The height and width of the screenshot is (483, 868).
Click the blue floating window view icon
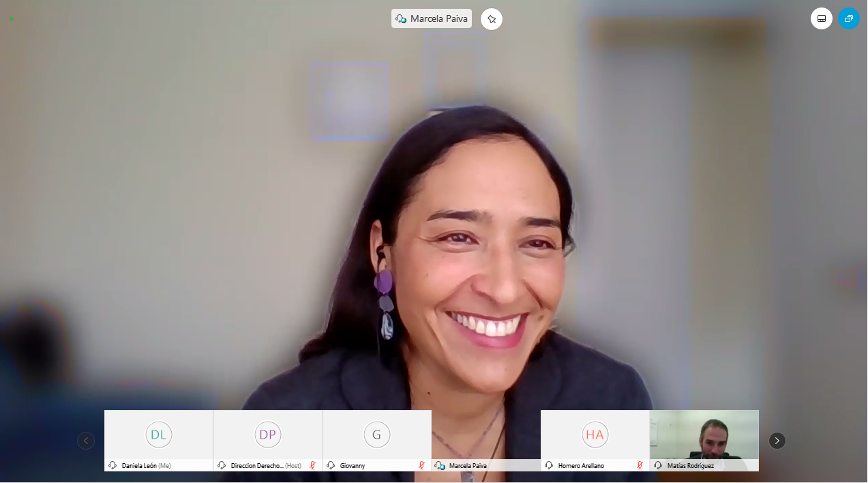click(848, 18)
